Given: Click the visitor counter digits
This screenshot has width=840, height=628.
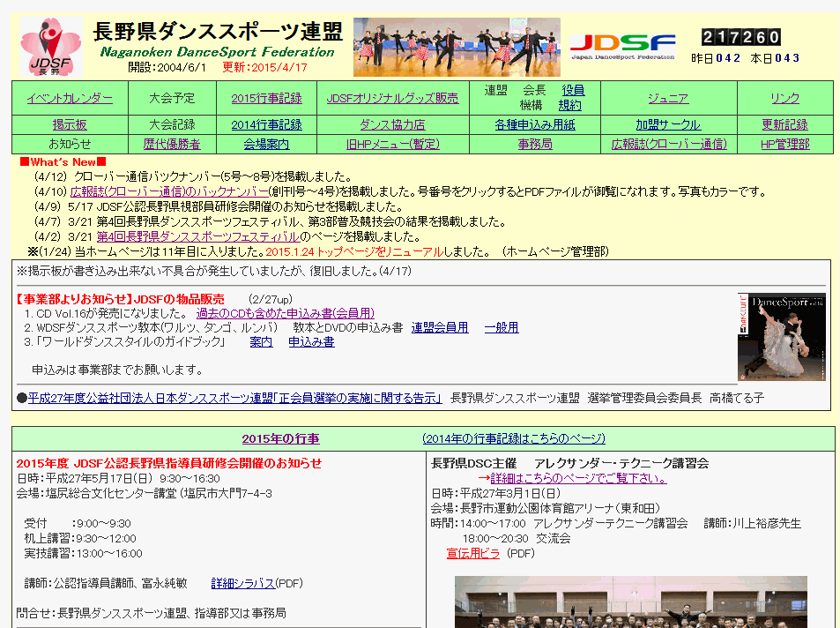Looking at the screenshot, I should click(x=740, y=37).
